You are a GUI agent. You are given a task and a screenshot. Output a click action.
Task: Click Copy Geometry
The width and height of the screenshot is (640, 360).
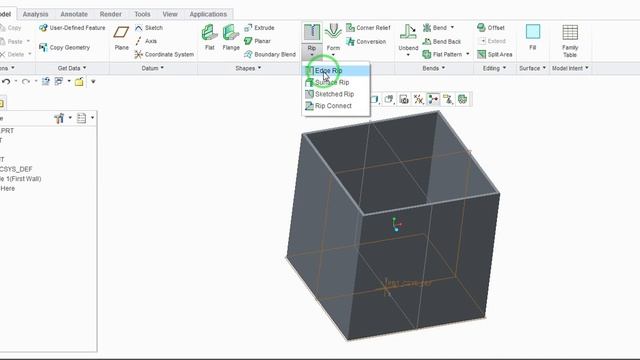point(64,47)
